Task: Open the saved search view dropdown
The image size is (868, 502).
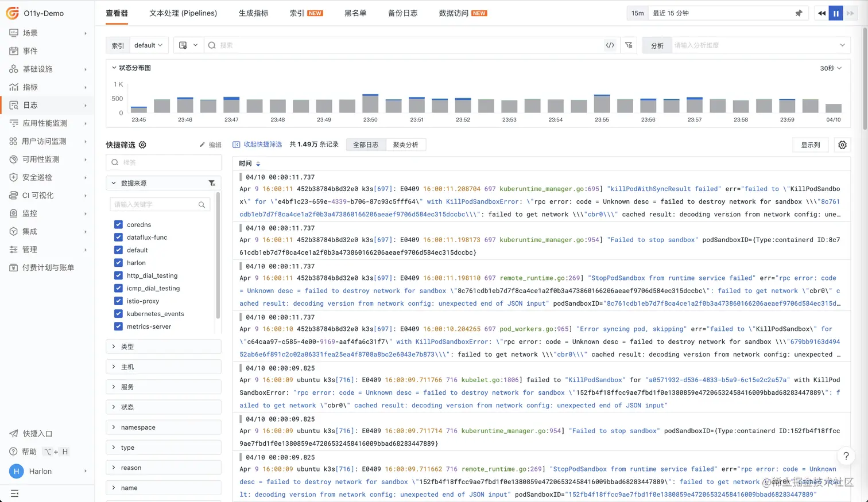Action: pyautogui.click(x=188, y=45)
